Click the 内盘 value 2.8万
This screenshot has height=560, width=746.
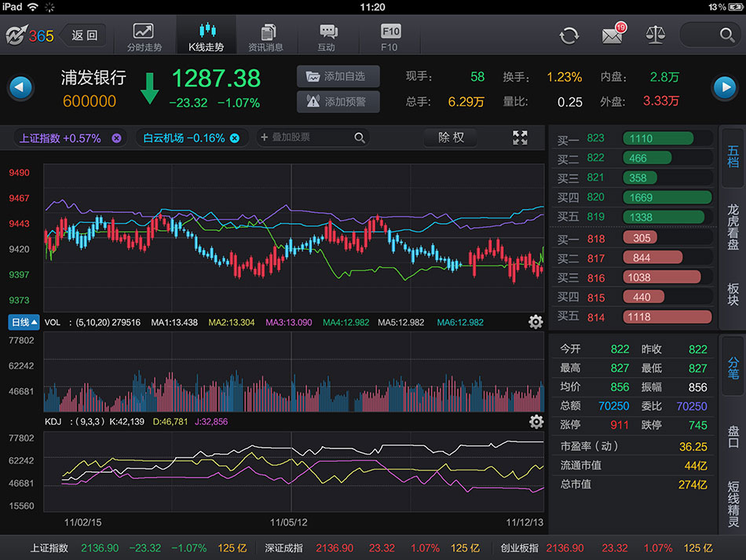(x=664, y=77)
